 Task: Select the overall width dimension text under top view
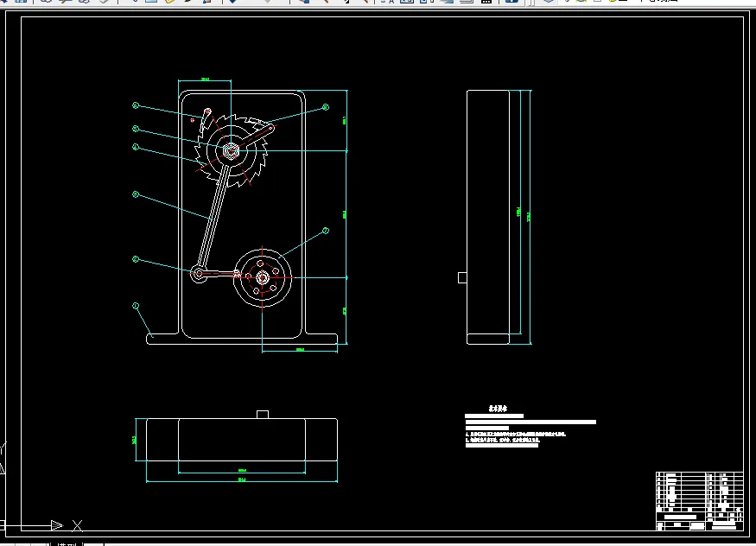pos(242,479)
